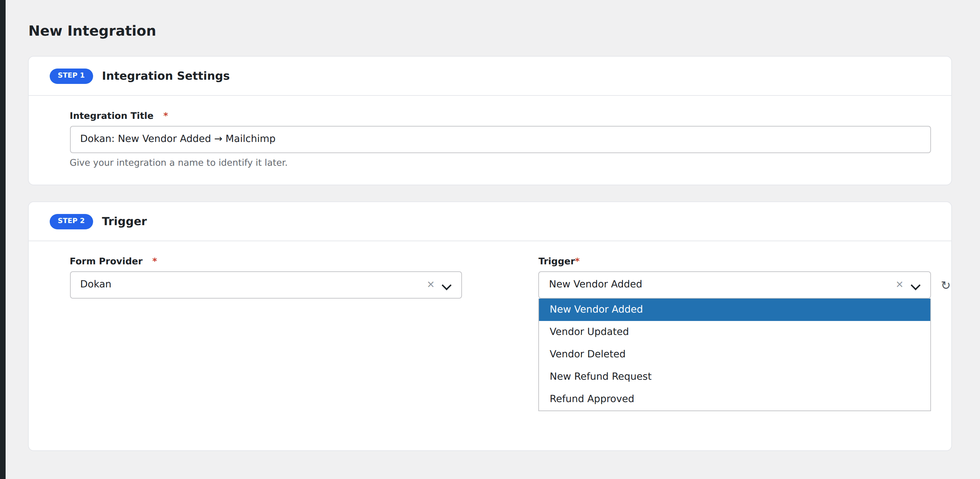Click the STEP 2 badge

pyautogui.click(x=71, y=221)
